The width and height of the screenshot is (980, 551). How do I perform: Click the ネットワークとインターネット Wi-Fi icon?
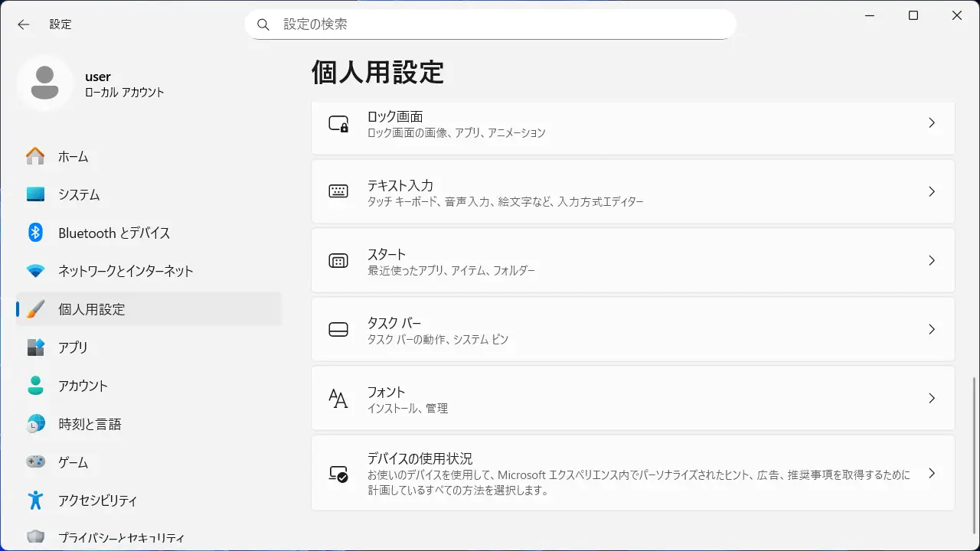(x=35, y=271)
